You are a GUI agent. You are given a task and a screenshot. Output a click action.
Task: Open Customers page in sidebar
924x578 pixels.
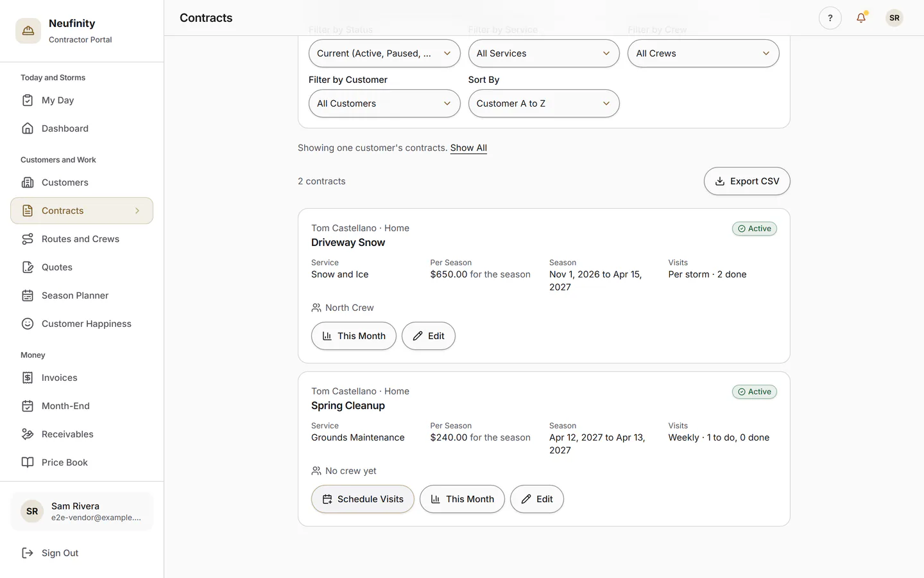point(81,182)
